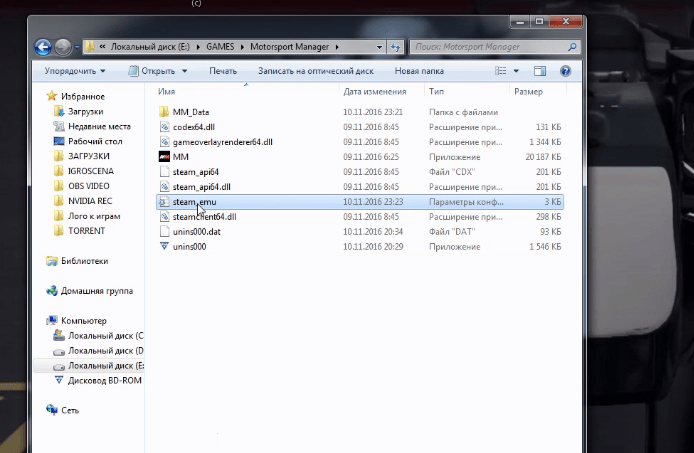Maximize the Explorer window
Image resolution: width=694 pixels, height=453 pixels.
point(539,21)
